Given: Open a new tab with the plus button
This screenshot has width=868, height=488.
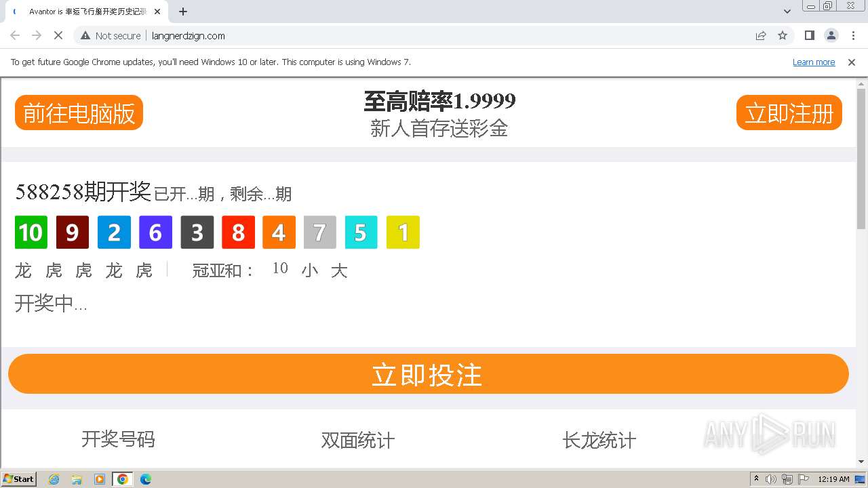Looking at the screenshot, I should click(x=183, y=12).
